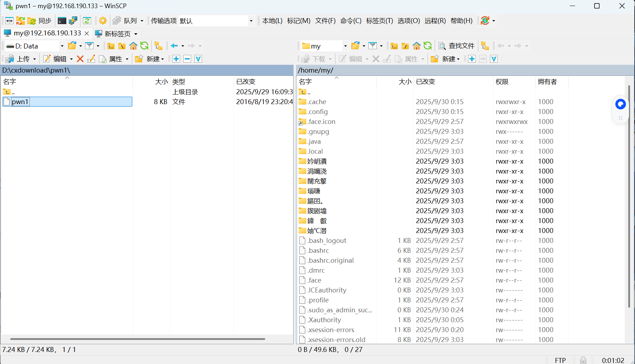The height and width of the screenshot is (364, 635).
Task: Expand the remote New dropdown arrow
Action: click(x=458, y=59)
